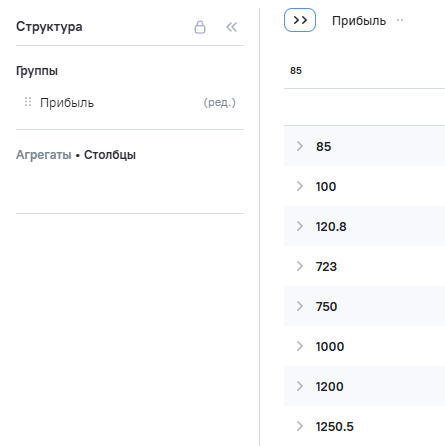Image resolution: width=445 pixels, height=446 pixels.
Task: Expand the group row 100
Action: [x=300, y=186]
